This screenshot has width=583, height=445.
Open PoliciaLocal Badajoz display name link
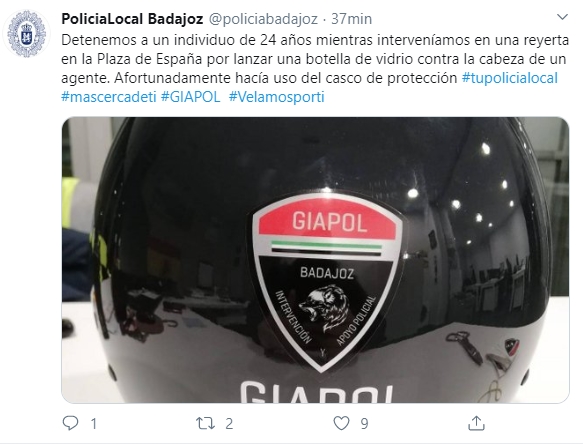click(132, 19)
